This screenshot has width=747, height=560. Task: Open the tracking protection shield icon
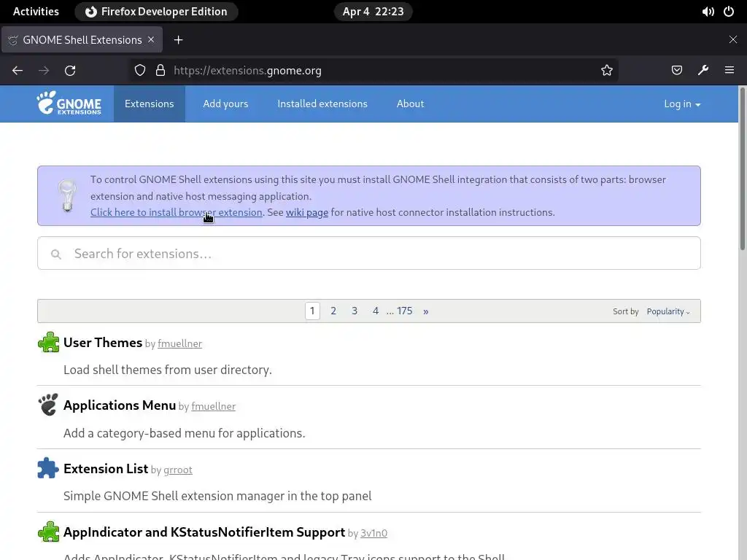[139, 71]
